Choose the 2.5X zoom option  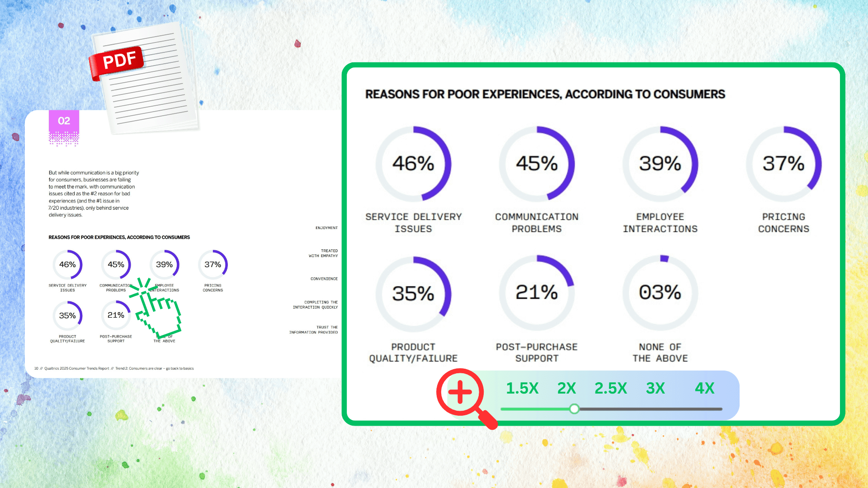click(610, 388)
